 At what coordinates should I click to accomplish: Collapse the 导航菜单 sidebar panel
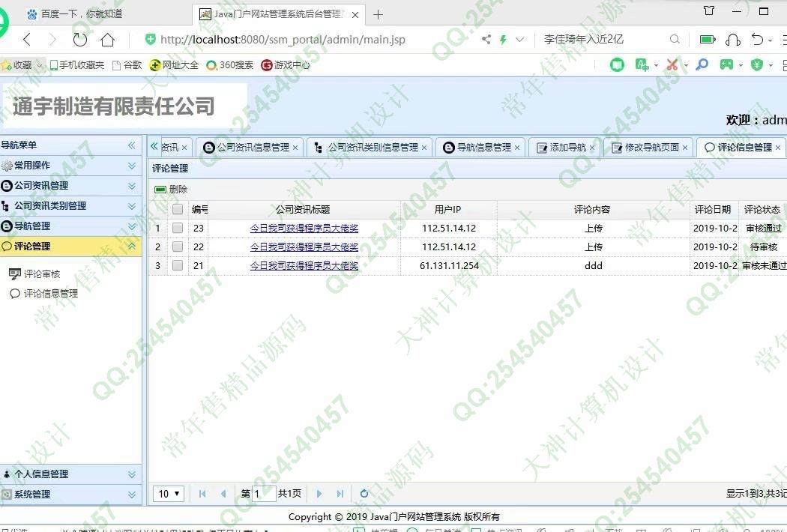pos(132,145)
